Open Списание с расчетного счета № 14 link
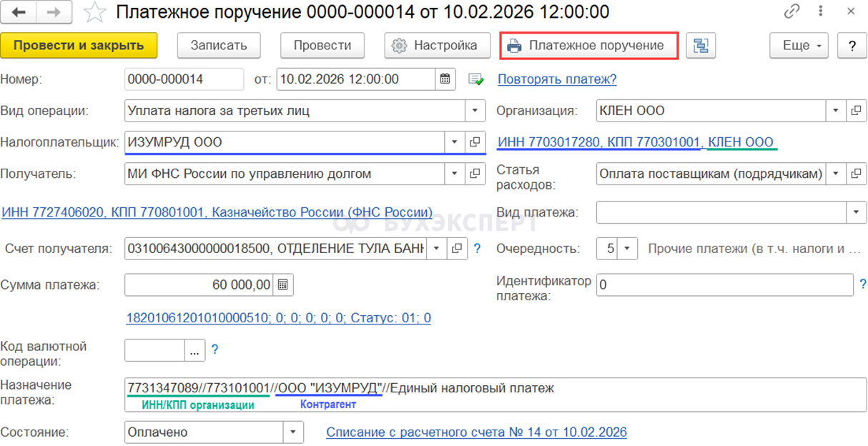Image resolution: width=868 pixels, height=446 pixels. tap(476, 432)
